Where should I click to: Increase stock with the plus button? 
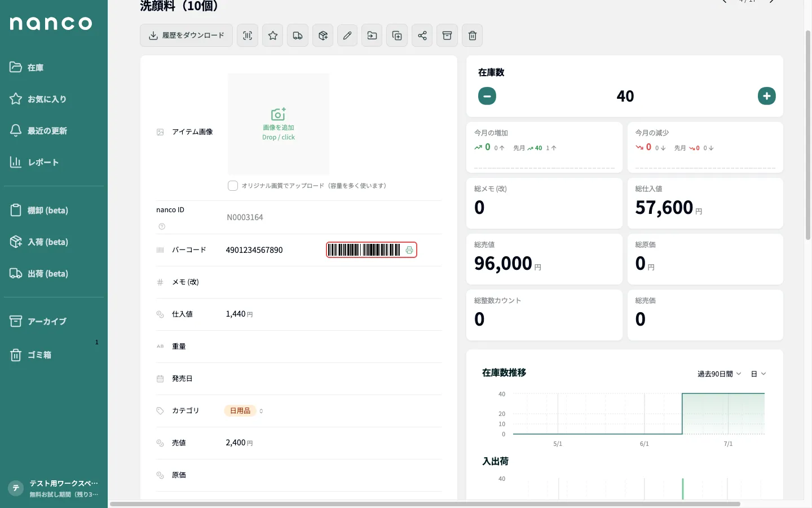tap(767, 96)
